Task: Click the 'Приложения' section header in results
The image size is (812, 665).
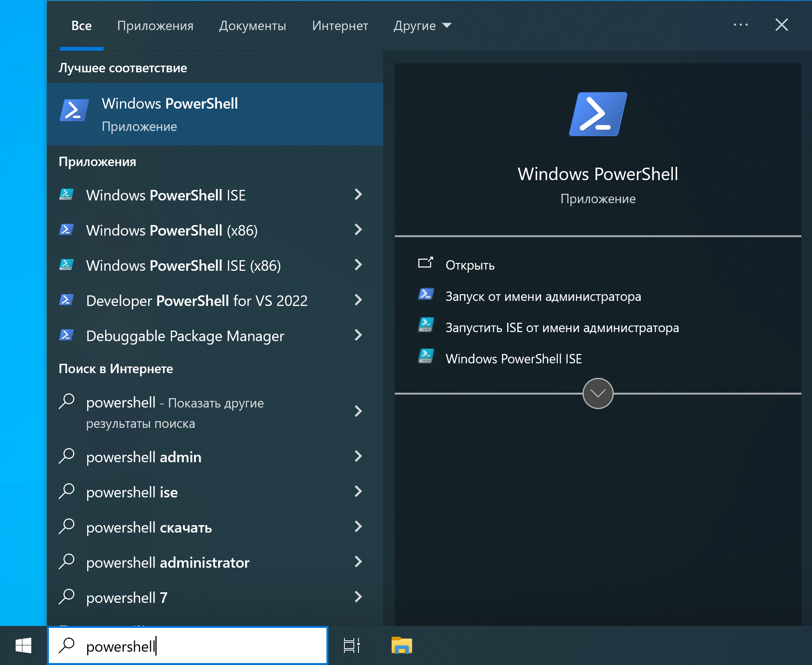Action: [97, 162]
